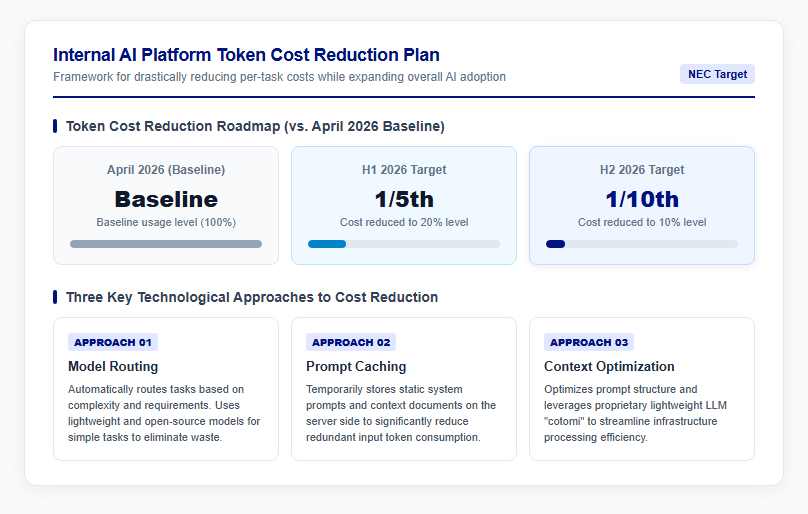
Task: Open the April 2026 (Baseline) card label
Action: 166,170
